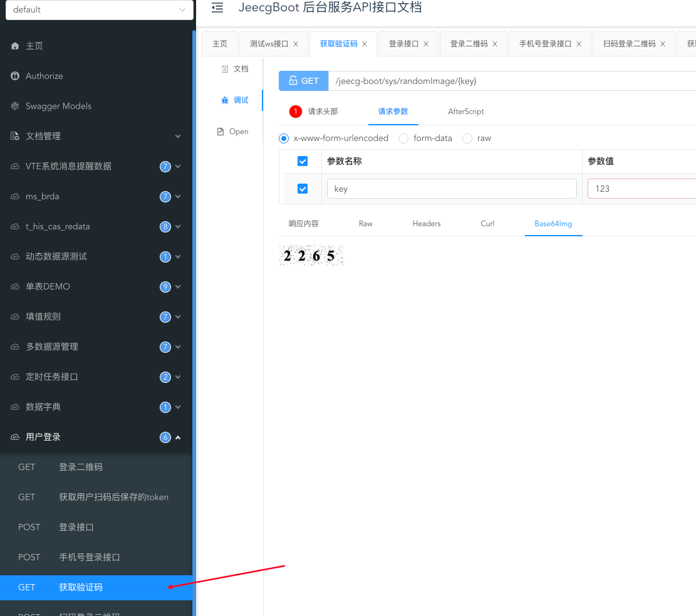Uncheck the select-all checkbox in the parameter table header
Viewport: 696px width, 616px height.
click(302, 161)
